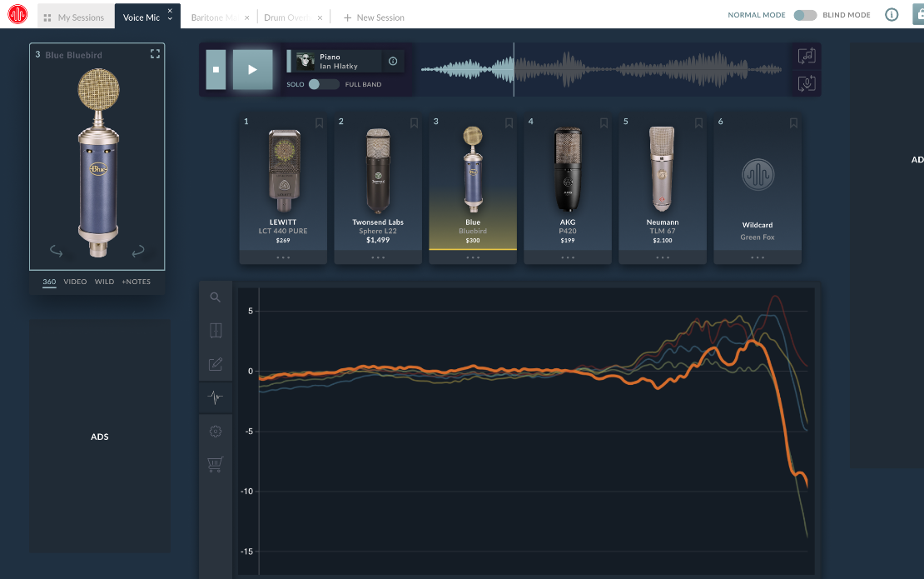Expand the Blue Bluebird mic to fullscreen
The image size is (924, 579).
click(155, 53)
